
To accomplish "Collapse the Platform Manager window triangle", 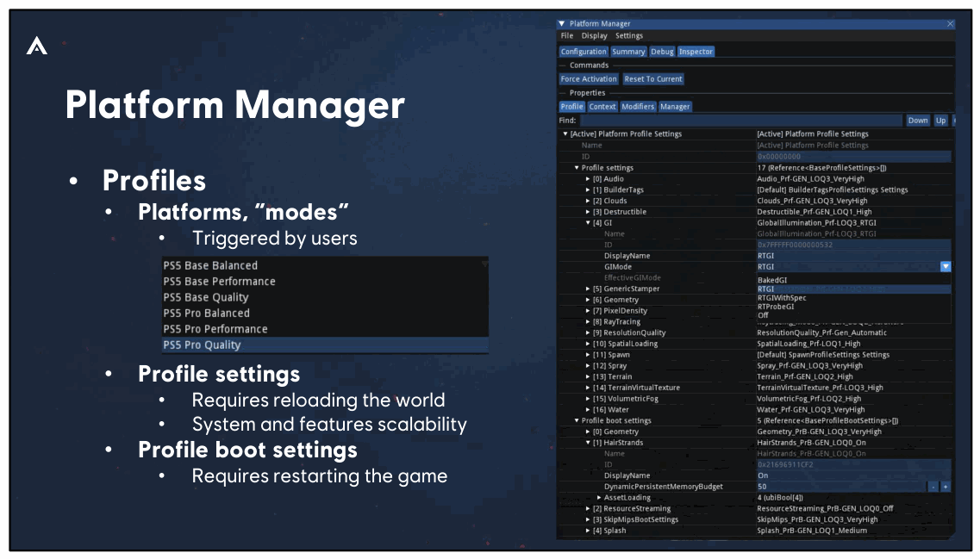I will (x=562, y=24).
